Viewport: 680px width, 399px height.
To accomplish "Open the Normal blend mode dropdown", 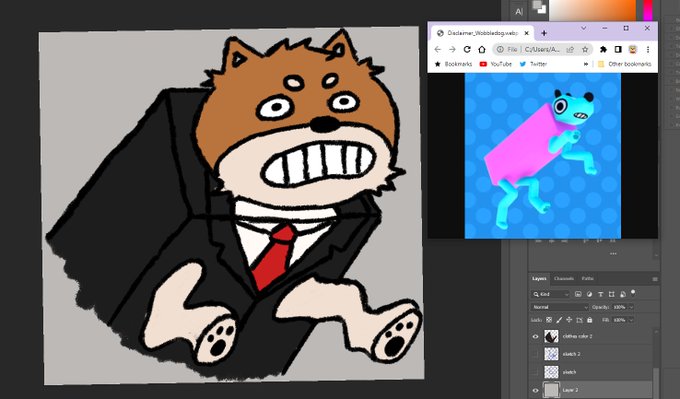I will 559,307.
